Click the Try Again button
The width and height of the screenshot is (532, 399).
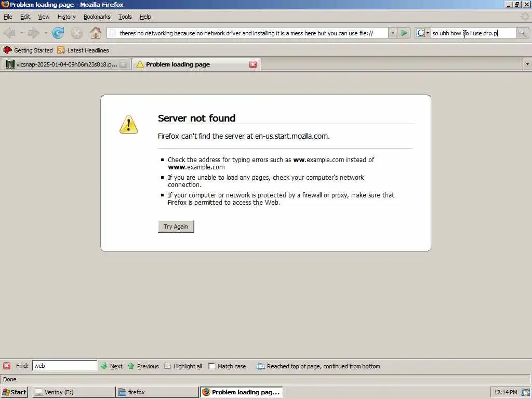[176, 227]
